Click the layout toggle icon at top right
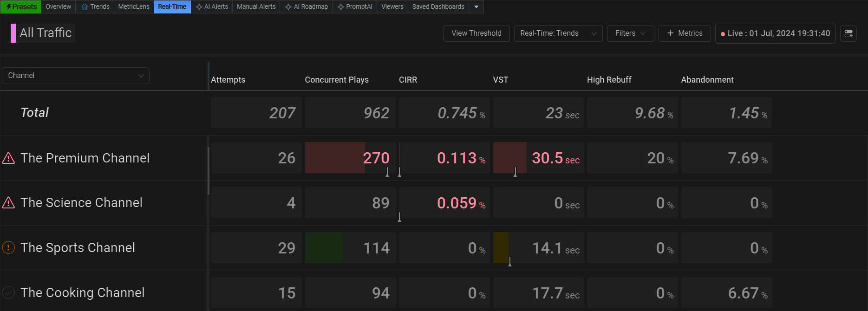Screen dimensions: 868x311 (x=848, y=33)
